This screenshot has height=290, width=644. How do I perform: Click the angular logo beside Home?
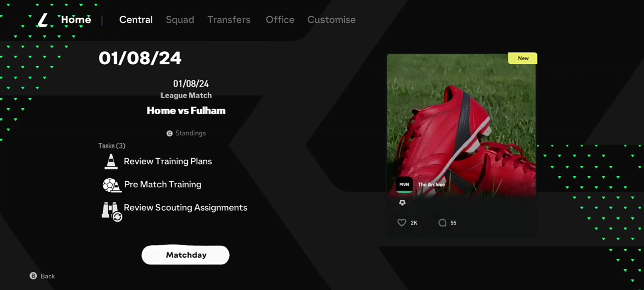43,20
